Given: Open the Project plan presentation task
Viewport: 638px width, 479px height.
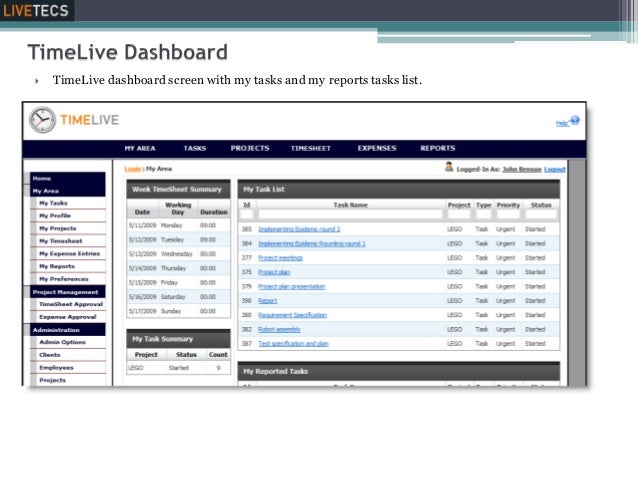Looking at the screenshot, I should [292, 287].
